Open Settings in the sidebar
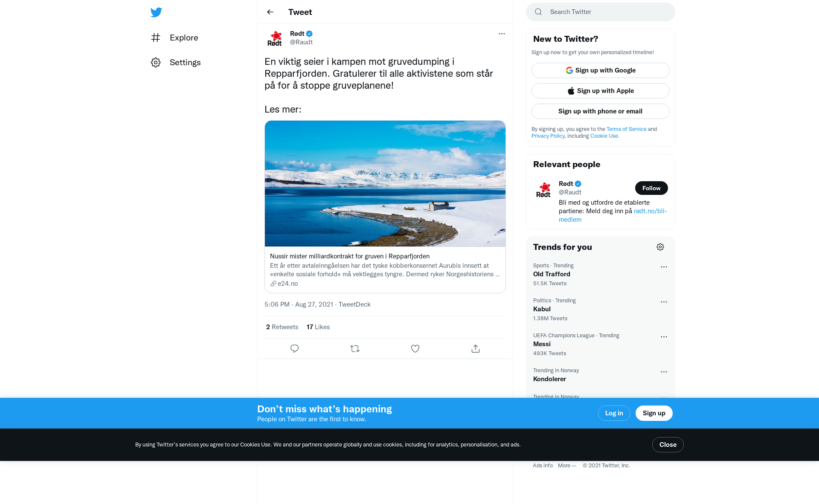The image size is (819, 504). (176, 62)
